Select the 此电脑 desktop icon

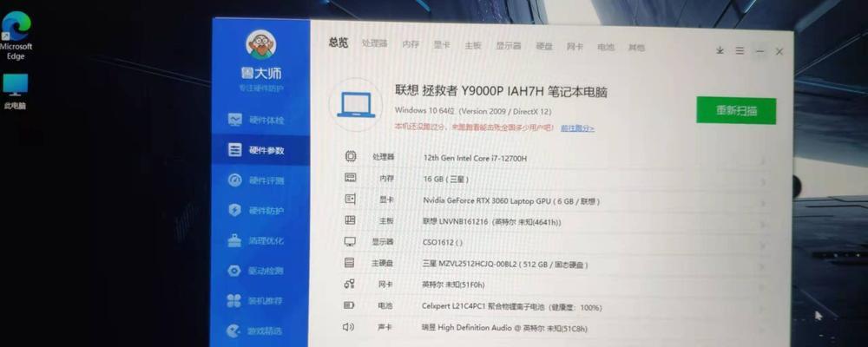[16, 91]
